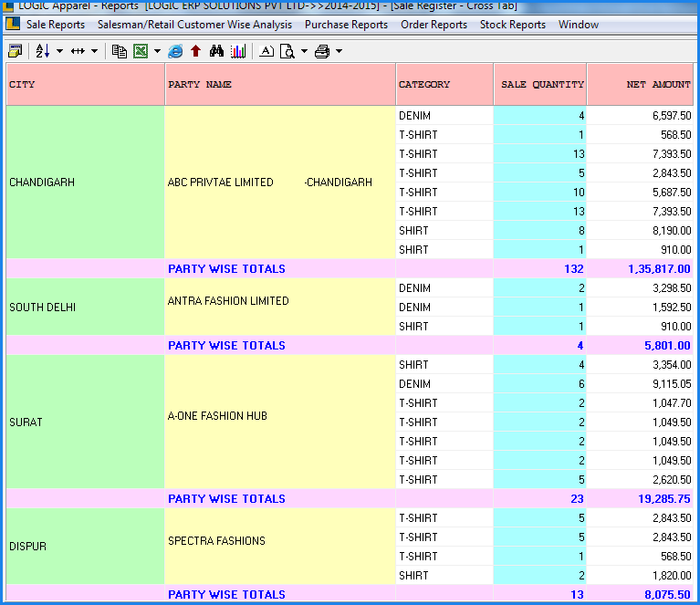Click the PARTY NAME column header
700x605 pixels.
pyautogui.click(x=280, y=84)
